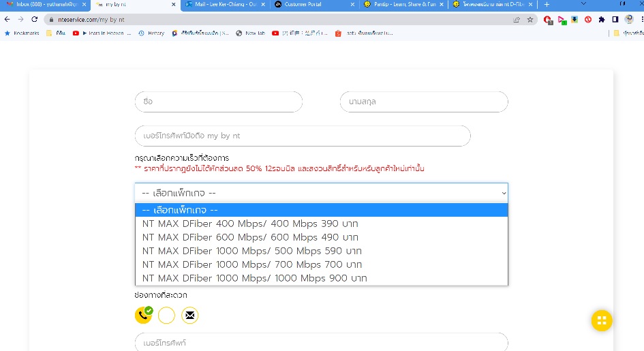Choose DFiber 1000/700 Mbps 700 baht

click(321, 264)
